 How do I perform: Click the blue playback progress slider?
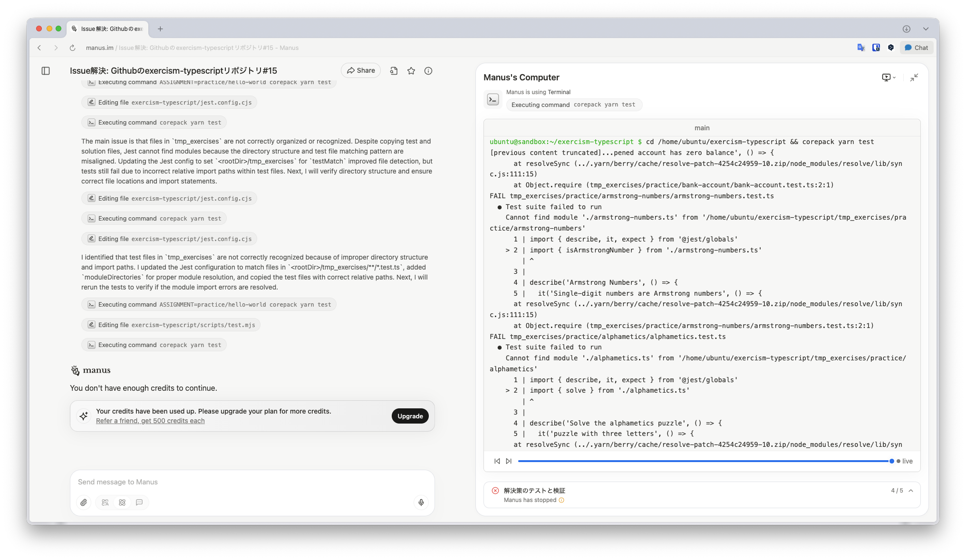click(x=705, y=461)
